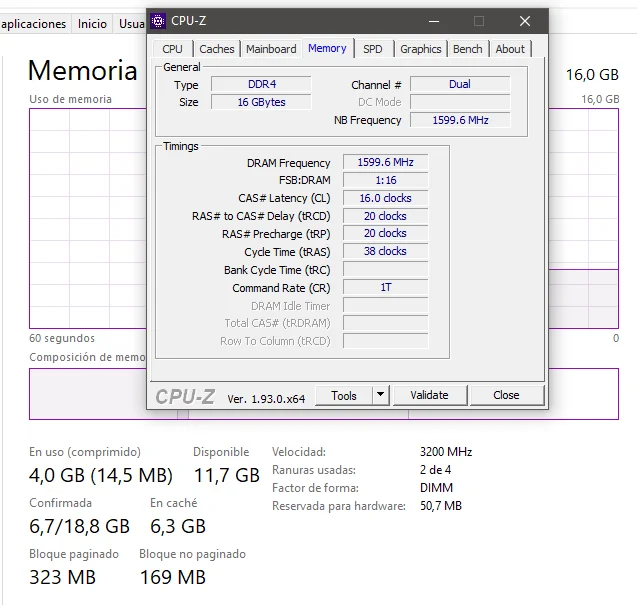Click the Ver. 1.93.0.x64 version text

266,399
